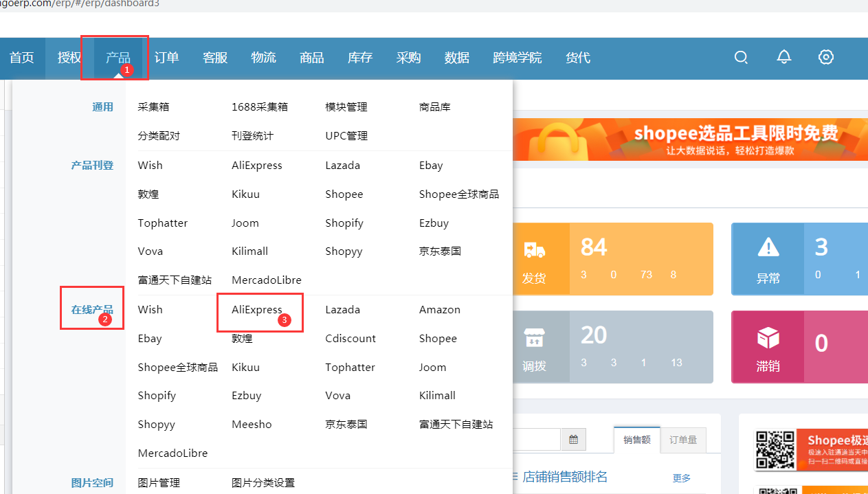This screenshot has width=868, height=494.
Task: Select Lazada under 产品刊登
Action: coord(343,166)
